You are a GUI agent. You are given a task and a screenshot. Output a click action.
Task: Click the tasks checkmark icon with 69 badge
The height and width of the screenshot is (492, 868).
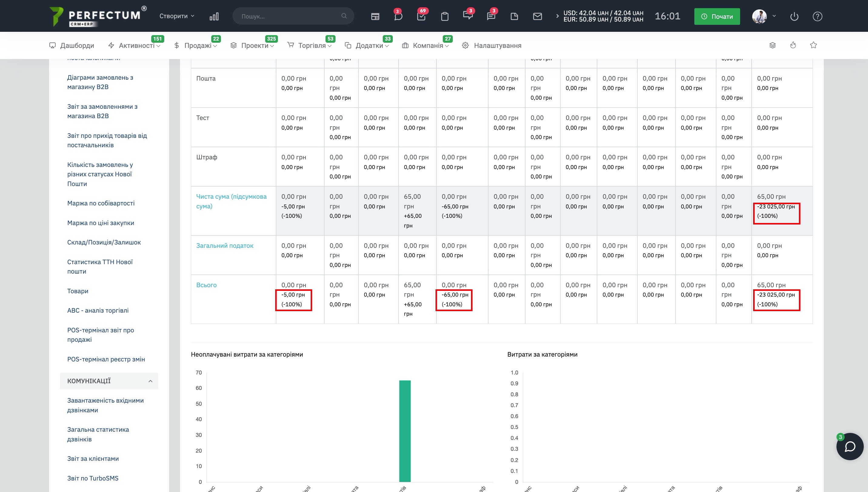tap(421, 16)
